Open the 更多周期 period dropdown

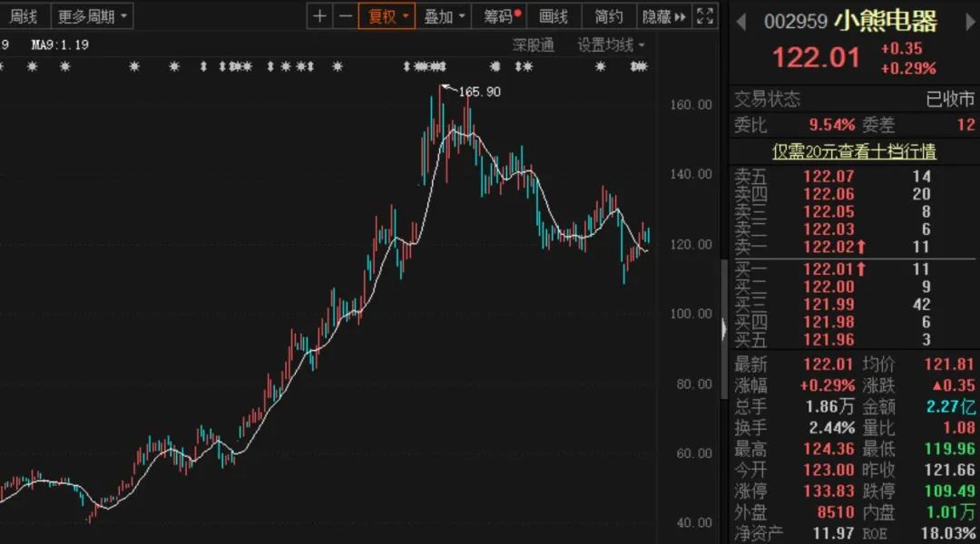92,16
